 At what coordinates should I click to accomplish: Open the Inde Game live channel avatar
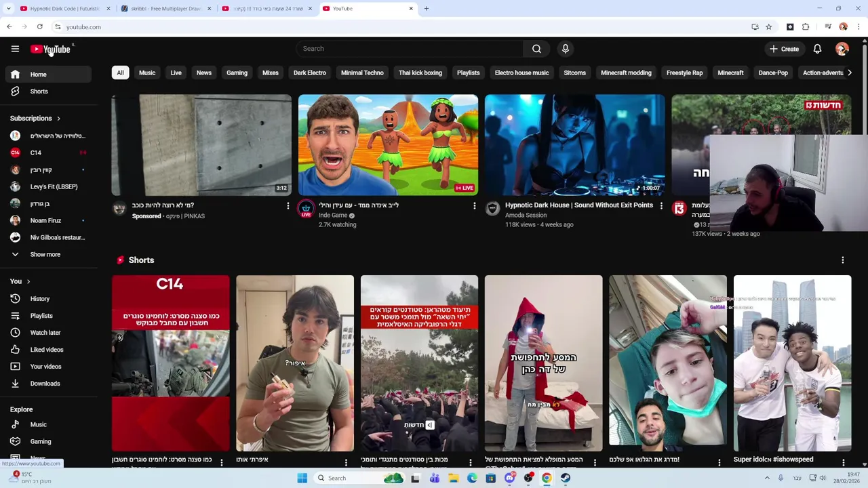[306, 209]
